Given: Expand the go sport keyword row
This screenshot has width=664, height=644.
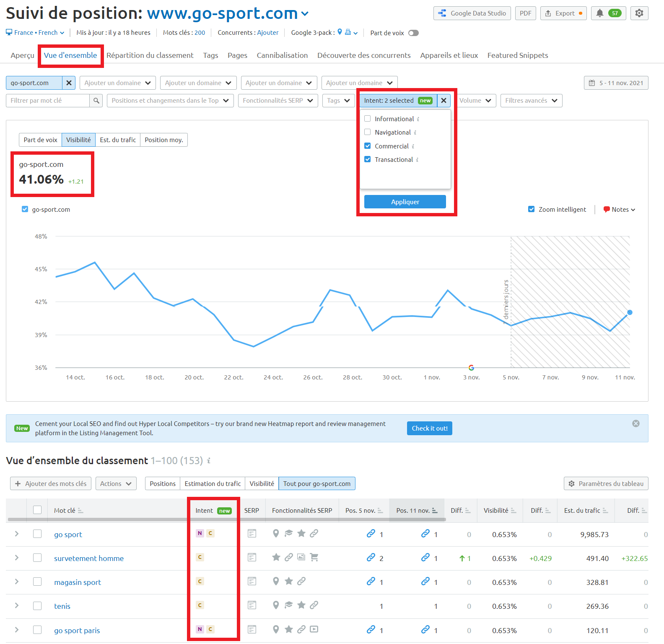Looking at the screenshot, I should pos(17,534).
